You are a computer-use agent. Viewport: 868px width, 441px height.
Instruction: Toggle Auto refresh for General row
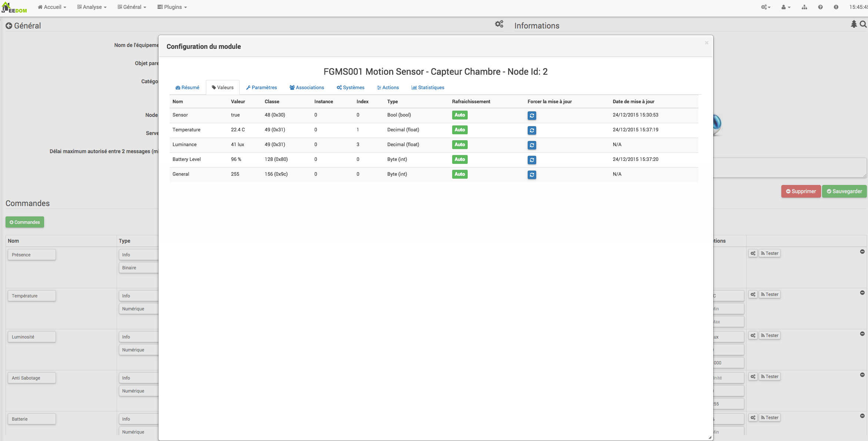point(460,174)
